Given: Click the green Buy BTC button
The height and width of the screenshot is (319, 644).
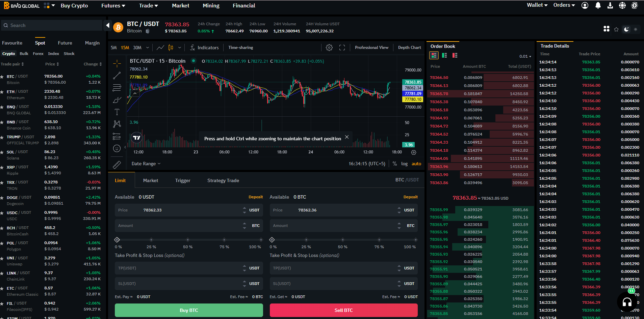Looking at the screenshot, I should 189,310.
